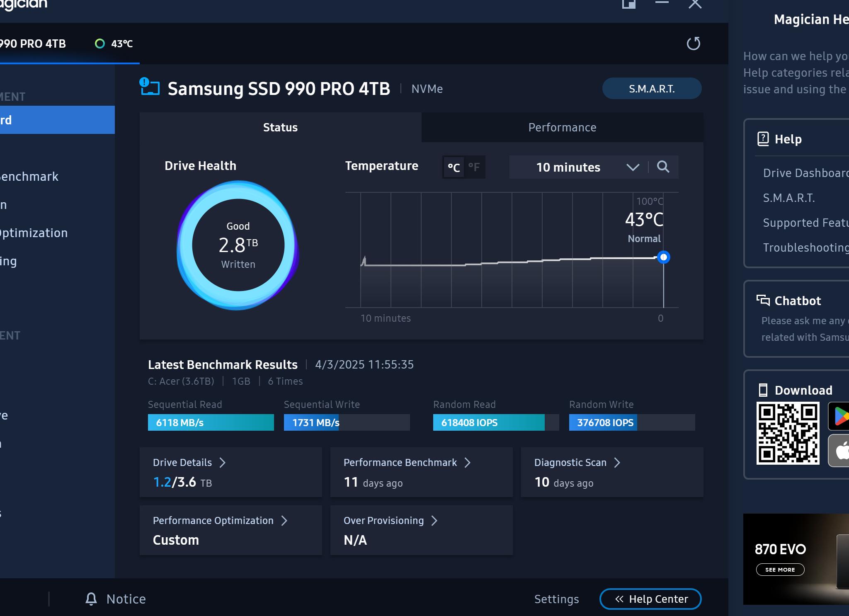Click the C: Acer (3.6TB) label
The image size is (849, 616).
pyautogui.click(x=181, y=381)
